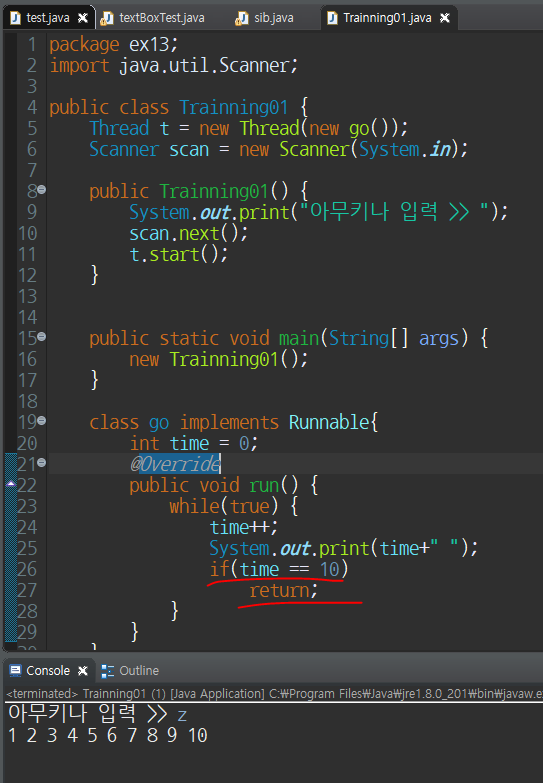
Task: Click the Trainning01.java file icon
Action: tap(332, 18)
